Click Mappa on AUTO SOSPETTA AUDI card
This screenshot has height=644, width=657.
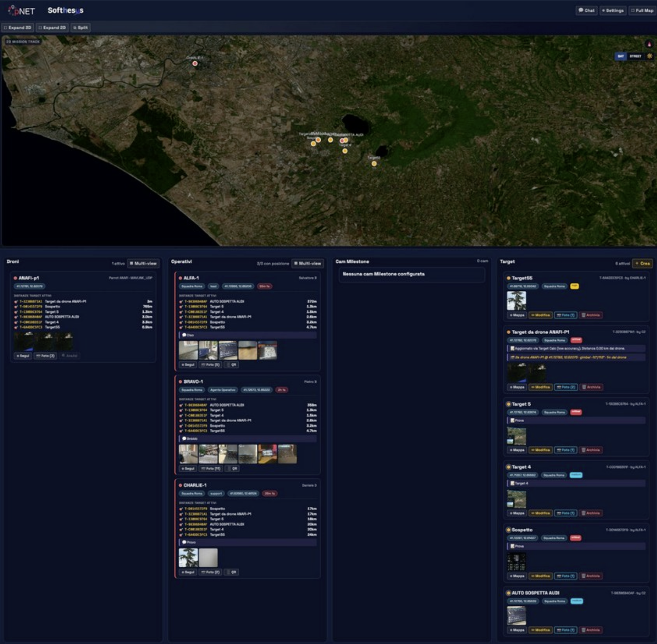click(517, 630)
